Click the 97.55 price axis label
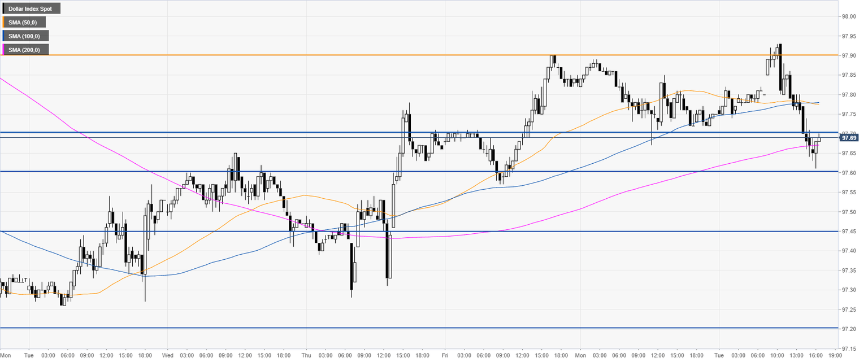 point(849,192)
